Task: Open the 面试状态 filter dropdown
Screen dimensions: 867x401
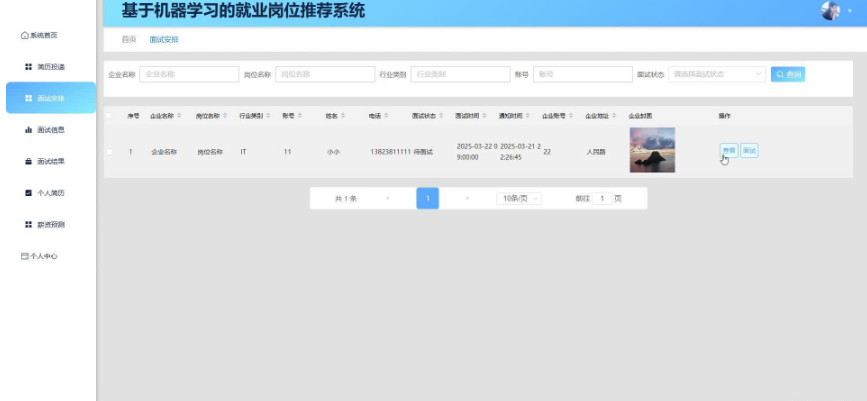Action: [x=717, y=74]
